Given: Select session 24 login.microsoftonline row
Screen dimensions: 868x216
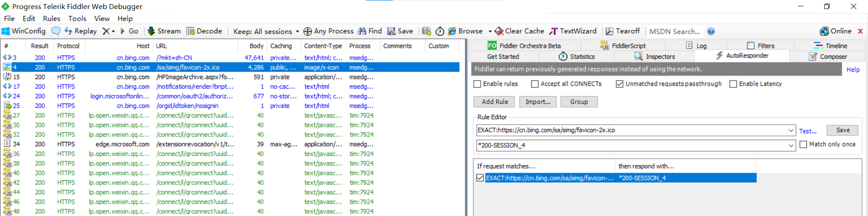Looking at the screenshot, I should (x=231, y=96).
